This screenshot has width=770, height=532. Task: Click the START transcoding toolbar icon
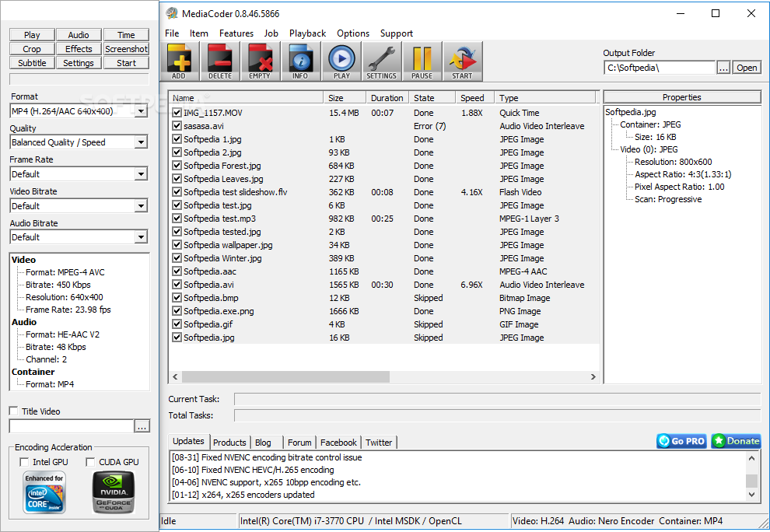[462, 61]
